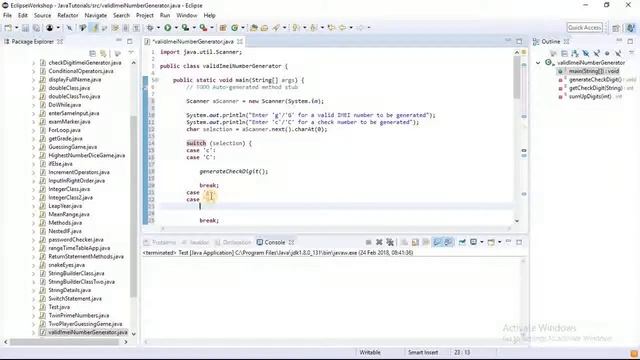Select getCheckDigit(String) method in Outline

595,88
